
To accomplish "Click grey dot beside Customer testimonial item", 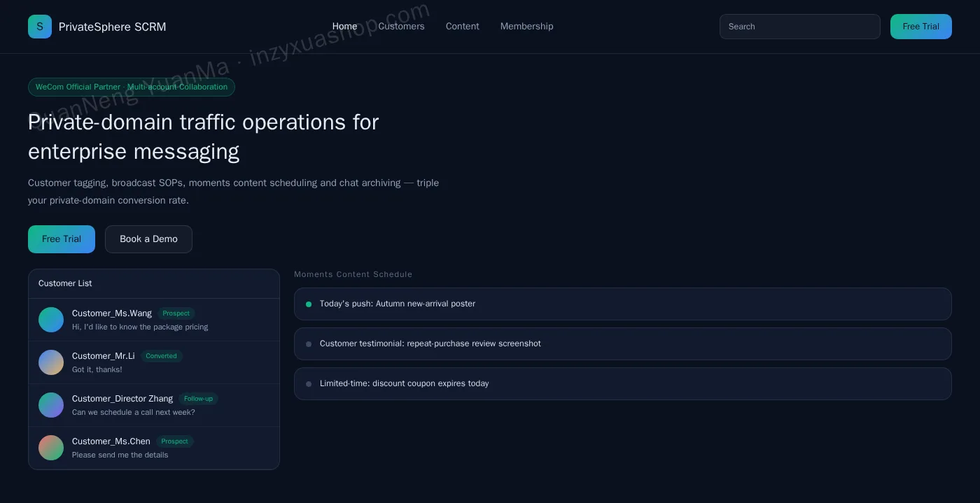I will click(x=309, y=344).
